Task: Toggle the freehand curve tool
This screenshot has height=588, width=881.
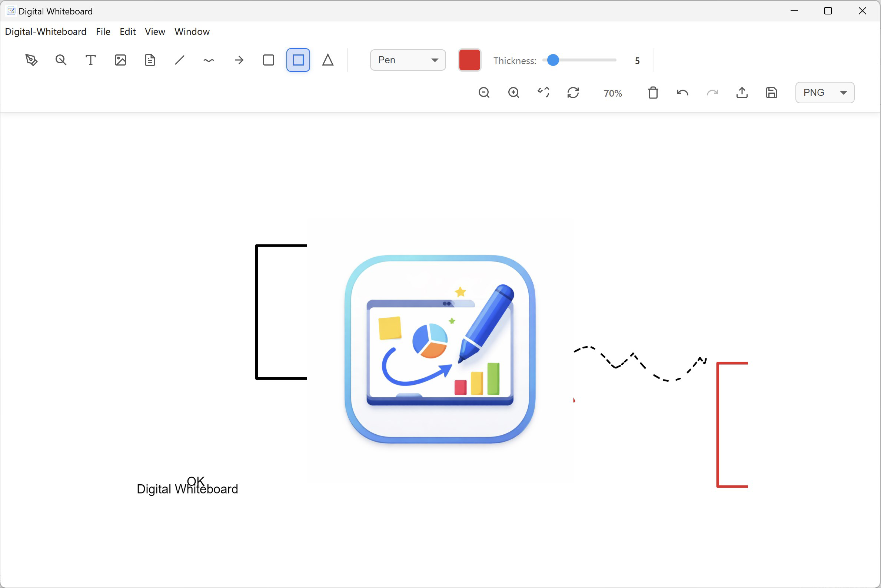Action: pyautogui.click(x=209, y=60)
